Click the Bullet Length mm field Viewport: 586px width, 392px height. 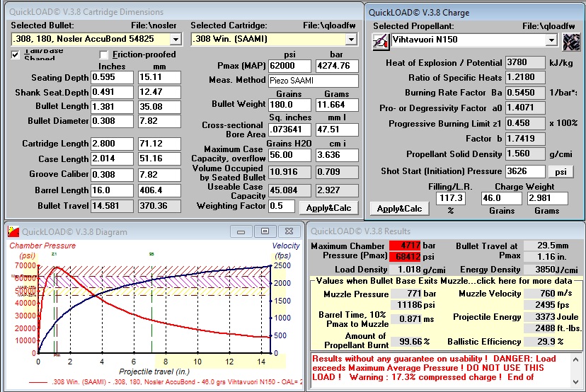(159, 107)
